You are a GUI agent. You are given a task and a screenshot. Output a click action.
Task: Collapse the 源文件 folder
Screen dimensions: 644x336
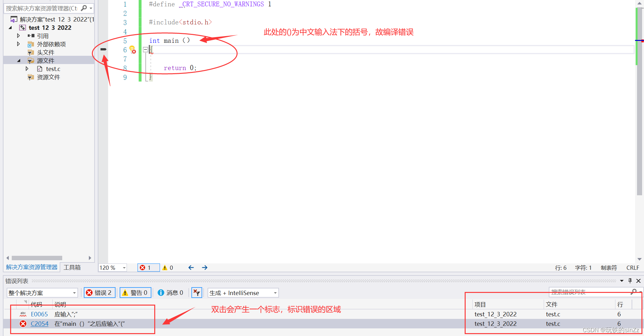[x=19, y=61]
